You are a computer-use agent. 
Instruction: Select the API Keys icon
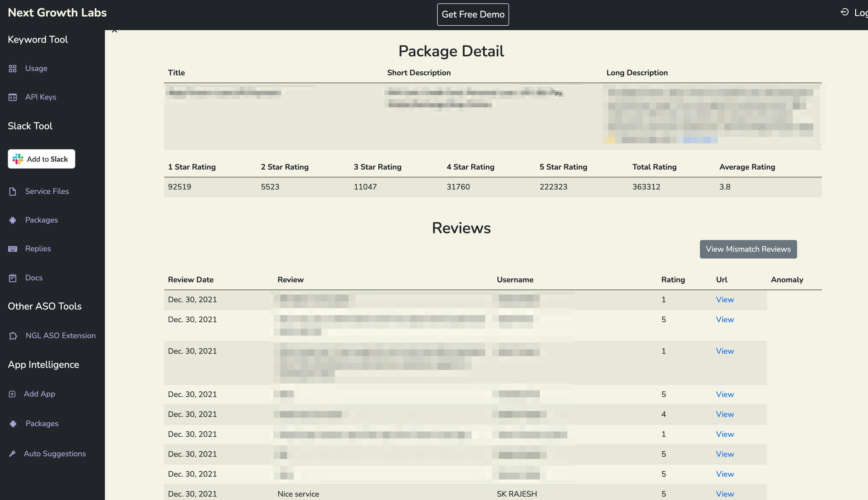13,97
